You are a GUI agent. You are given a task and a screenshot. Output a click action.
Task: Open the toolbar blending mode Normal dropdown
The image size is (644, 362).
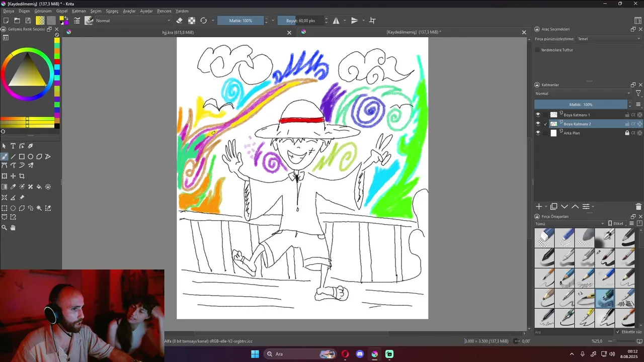coord(133,21)
